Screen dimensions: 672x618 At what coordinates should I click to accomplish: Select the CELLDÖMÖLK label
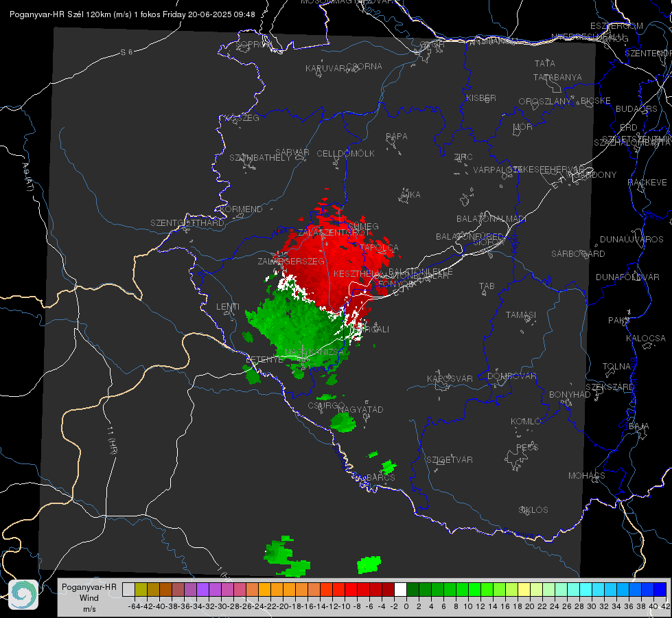pyautogui.click(x=345, y=154)
